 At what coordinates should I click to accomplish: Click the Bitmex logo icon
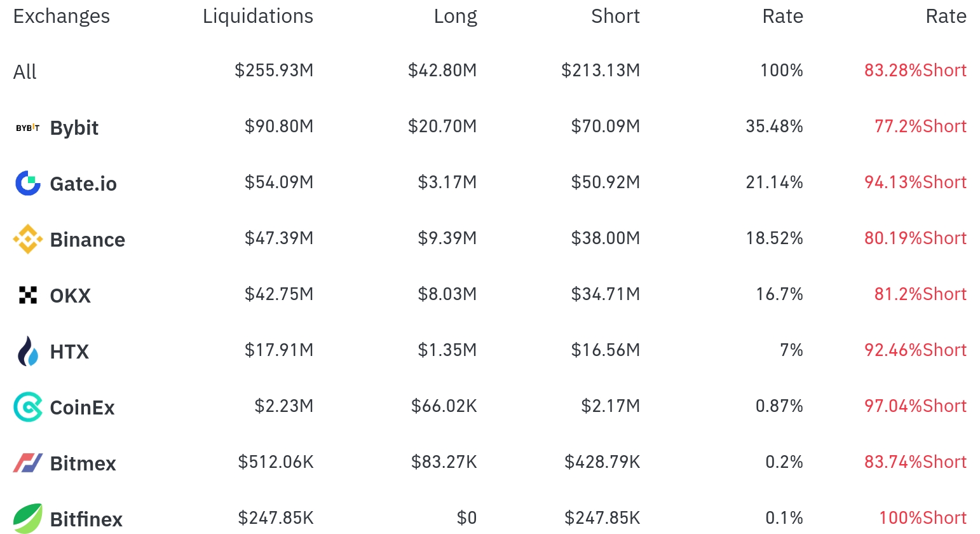click(x=27, y=463)
